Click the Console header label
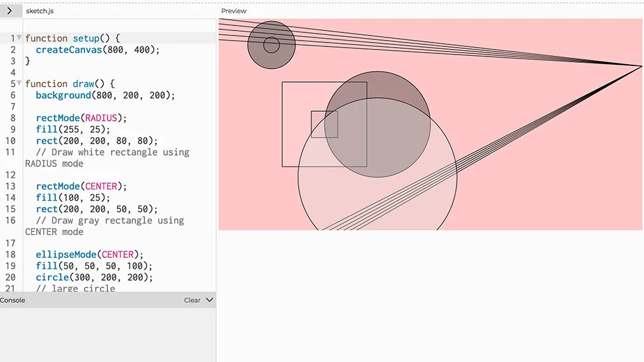644x362 pixels. click(x=13, y=300)
